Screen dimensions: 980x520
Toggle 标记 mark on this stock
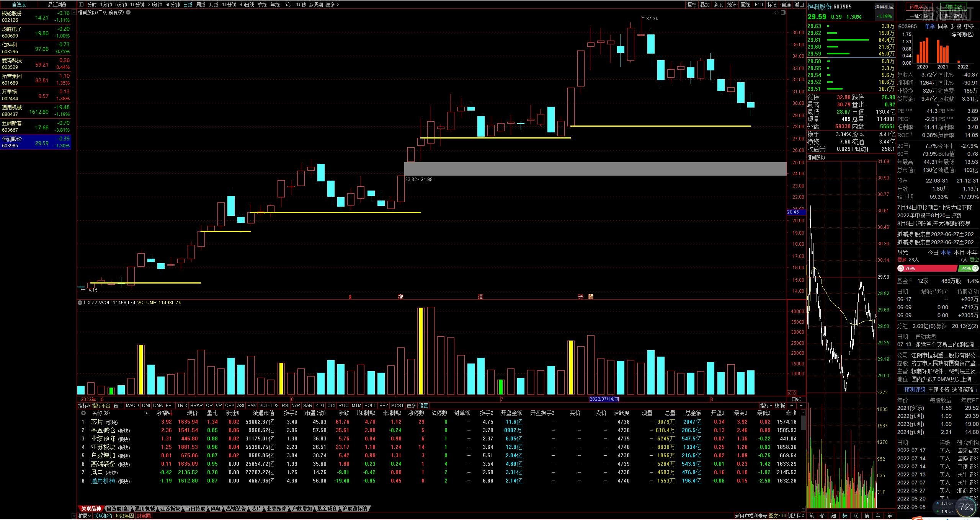(x=772, y=5)
